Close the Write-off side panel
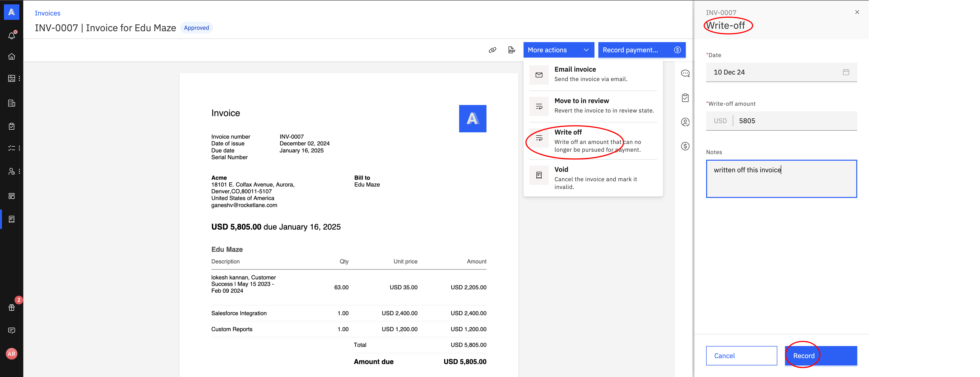This screenshot has width=980, height=377. [x=857, y=12]
